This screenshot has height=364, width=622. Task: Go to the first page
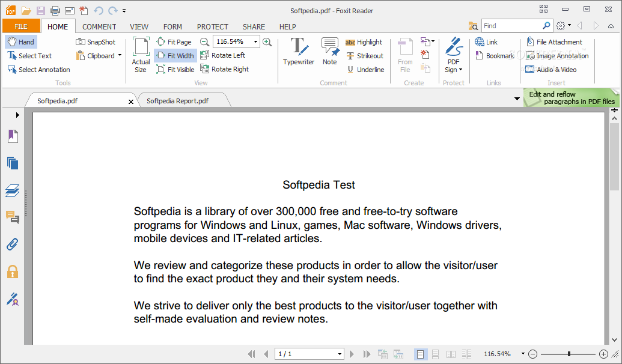[251, 354]
